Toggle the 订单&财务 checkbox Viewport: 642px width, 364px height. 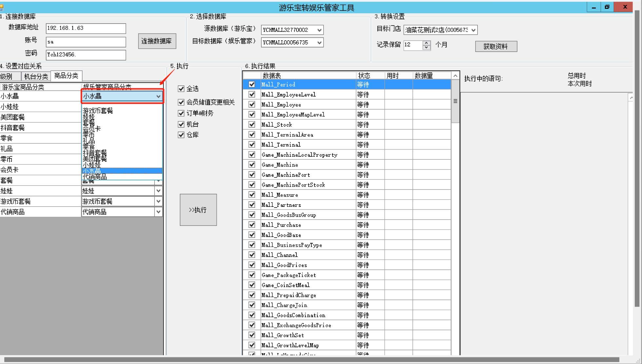point(181,113)
